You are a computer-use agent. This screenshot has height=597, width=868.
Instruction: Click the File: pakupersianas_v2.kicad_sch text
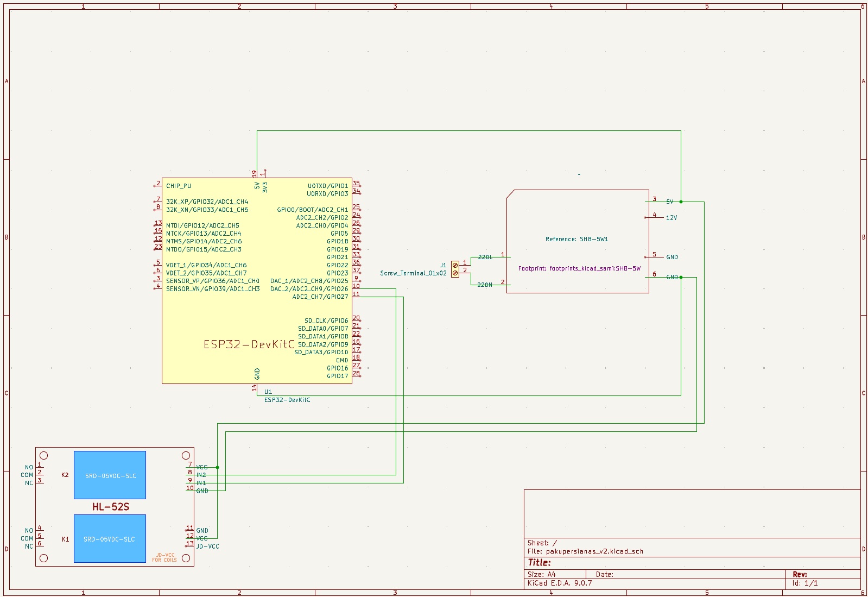[585, 551]
